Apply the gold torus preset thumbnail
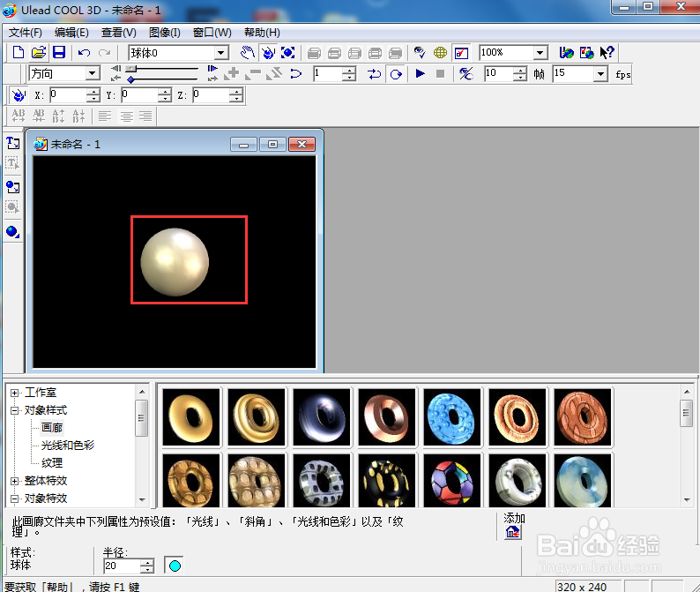 click(x=191, y=417)
